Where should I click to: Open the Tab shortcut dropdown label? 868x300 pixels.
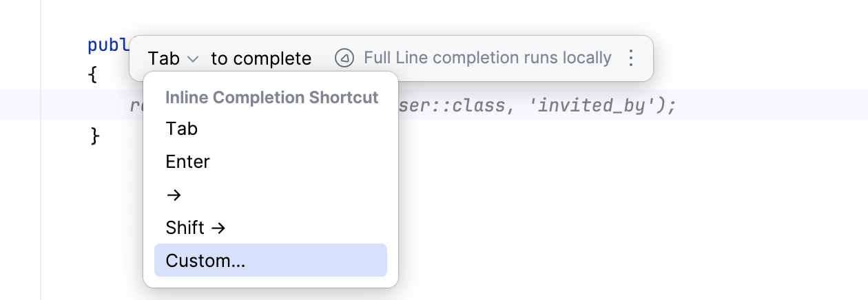164,58
